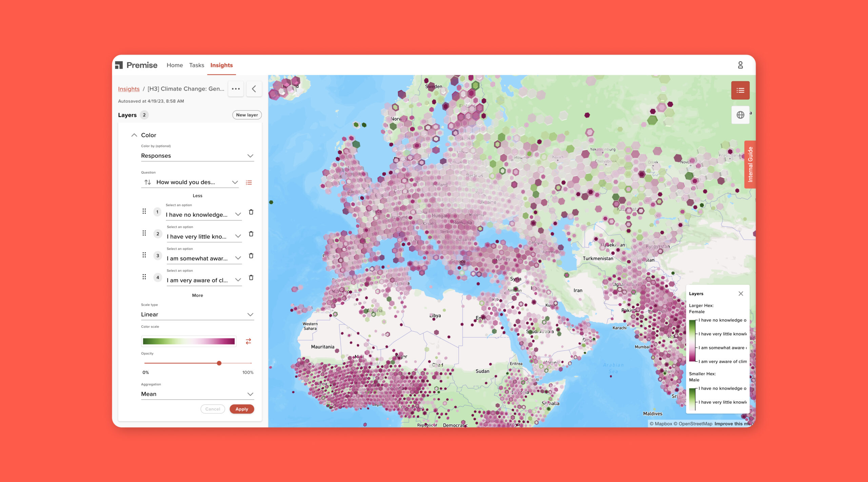The width and height of the screenshot is (868, 482).
Task: Click the layers count badge '2'
Action: [x=144, y=115]
